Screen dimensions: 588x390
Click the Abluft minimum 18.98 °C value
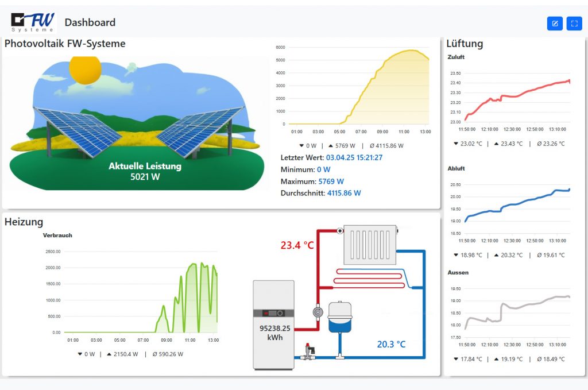(468, 255)
